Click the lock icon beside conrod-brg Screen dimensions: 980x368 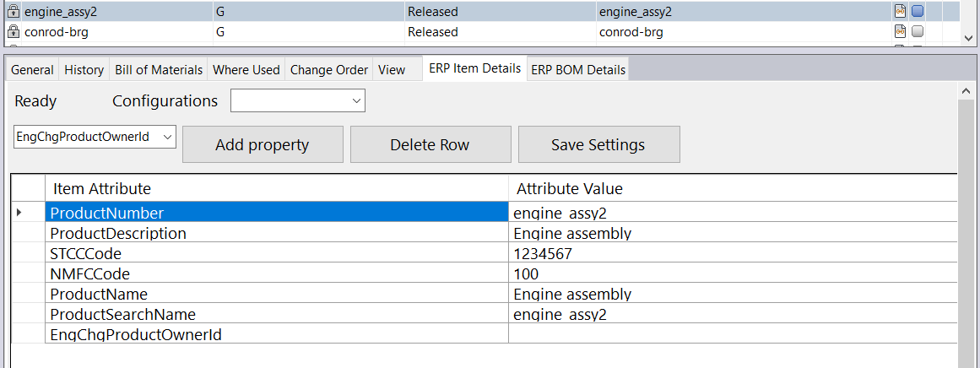[13, 32]
